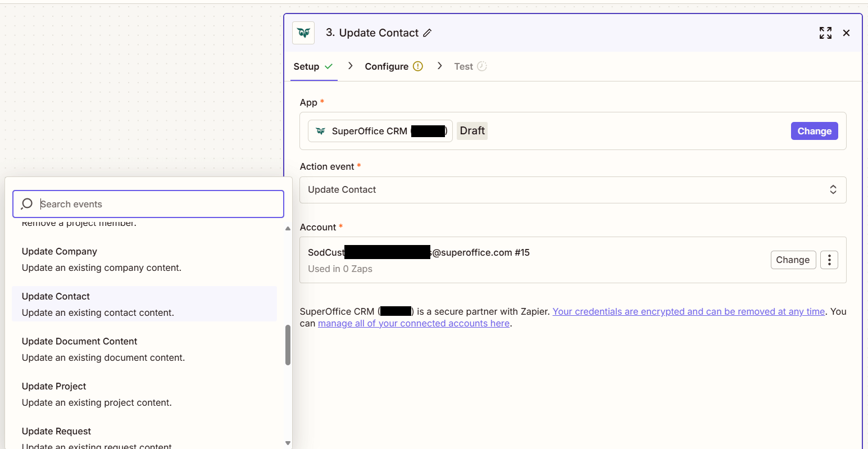This screenshot has width=868, height=449.
Task: Open fullscreen view with expand icon
Action: click(x=825, y=33)
